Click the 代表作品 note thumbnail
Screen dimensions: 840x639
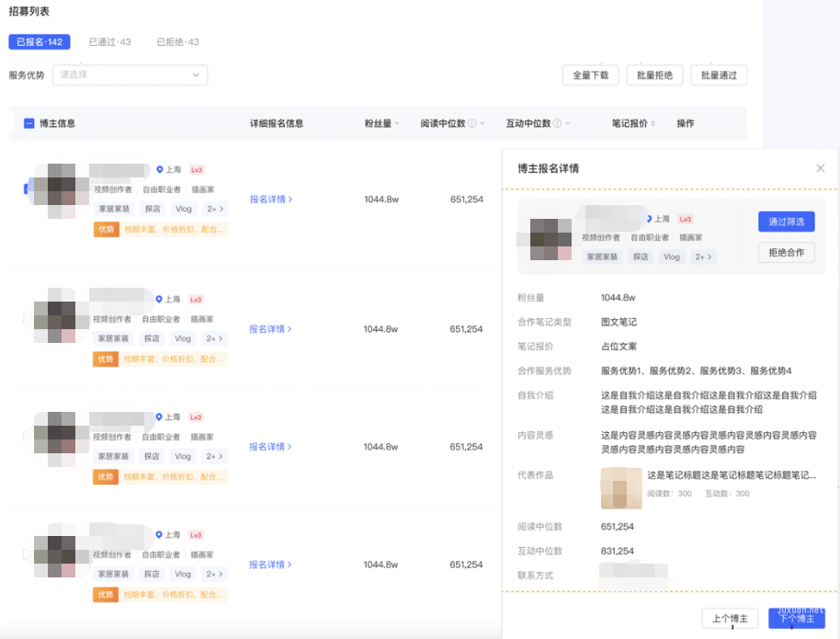point(621,488)
